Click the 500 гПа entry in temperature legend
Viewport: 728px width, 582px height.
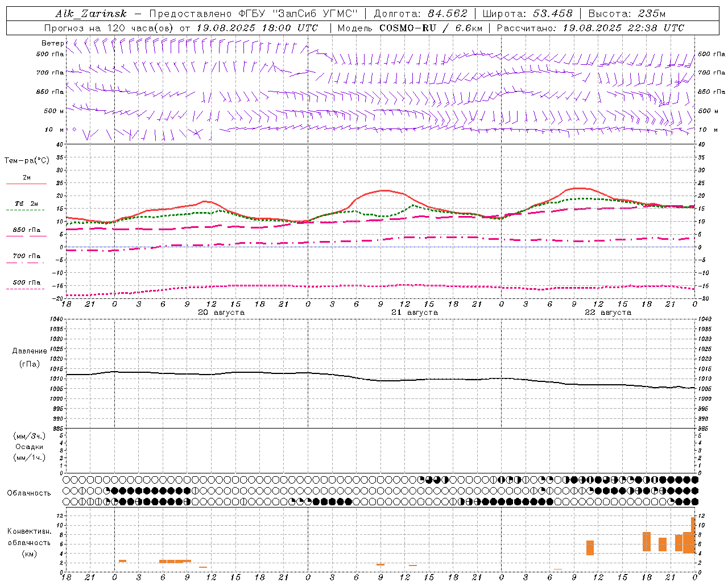[27, 282]
